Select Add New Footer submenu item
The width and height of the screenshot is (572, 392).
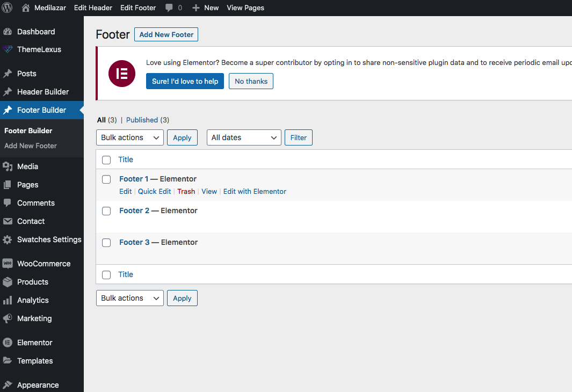click(31, 146)
